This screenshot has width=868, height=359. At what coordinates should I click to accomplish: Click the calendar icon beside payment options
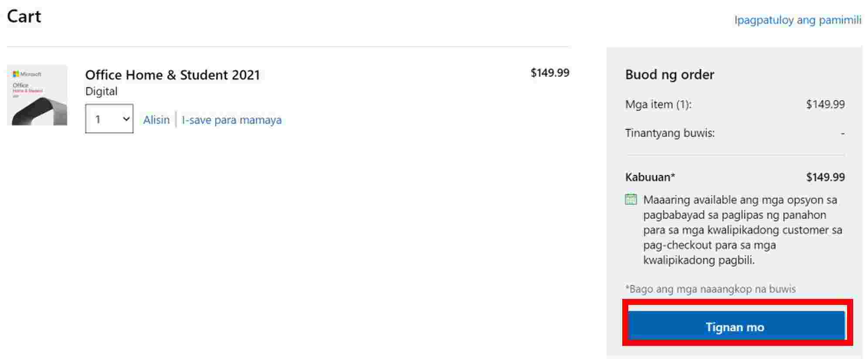(631, 200)
